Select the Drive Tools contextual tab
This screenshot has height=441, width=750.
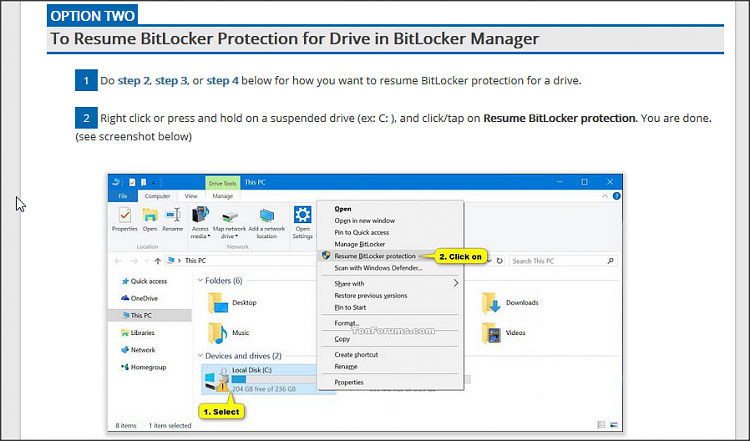click(222, 183)
